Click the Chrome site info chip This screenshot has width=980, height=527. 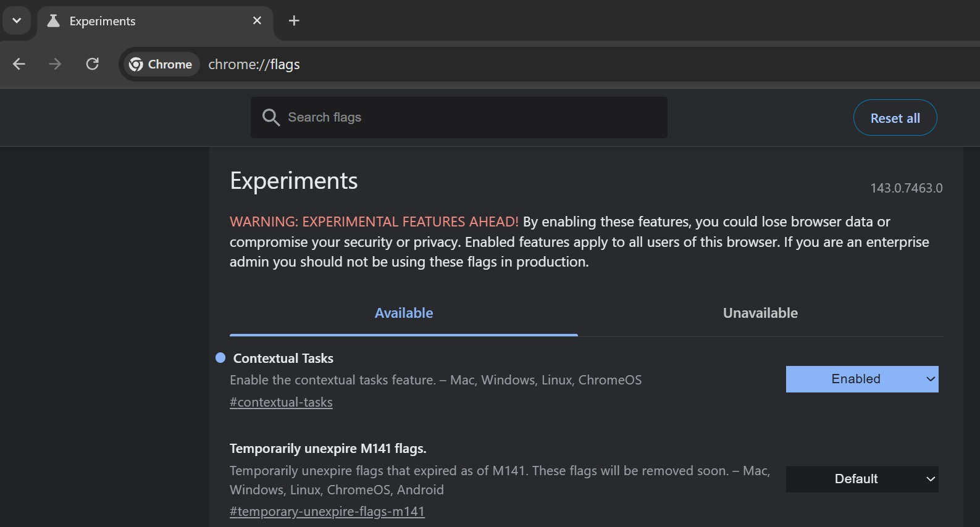pyautogui.click(x=161, y=64)
